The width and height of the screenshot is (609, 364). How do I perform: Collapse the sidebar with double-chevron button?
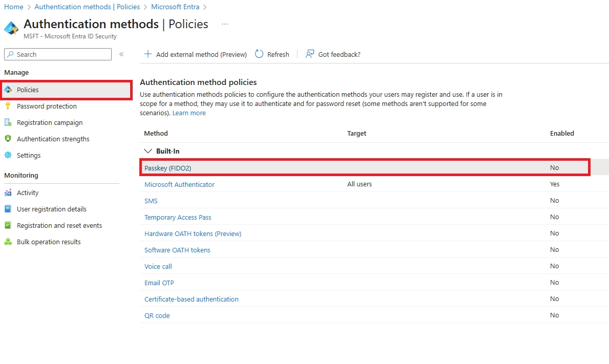click(121, 54)
